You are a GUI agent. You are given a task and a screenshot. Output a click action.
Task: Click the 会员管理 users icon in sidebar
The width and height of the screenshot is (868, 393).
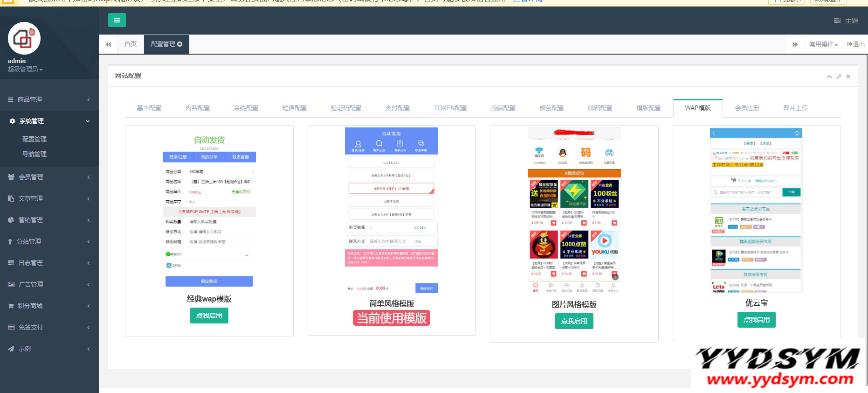pos(11,177)
